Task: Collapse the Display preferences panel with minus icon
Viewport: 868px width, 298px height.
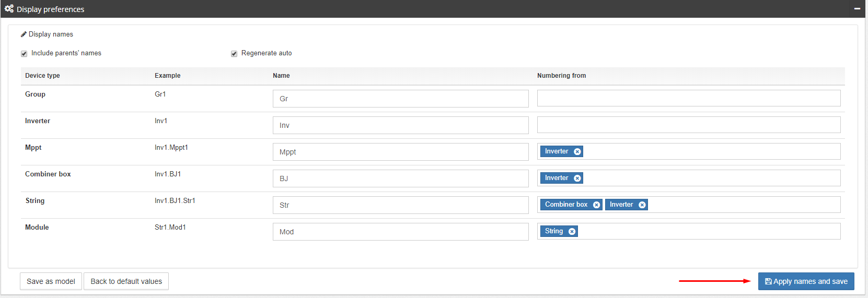Action: (857, 9)
